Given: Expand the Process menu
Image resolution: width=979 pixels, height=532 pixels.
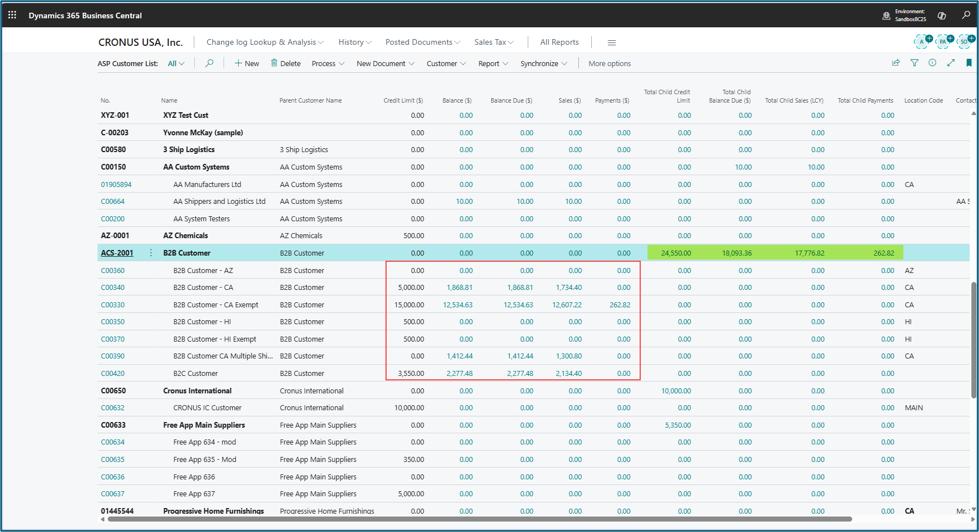Looking at the screenshot, I should pos(328,64).
